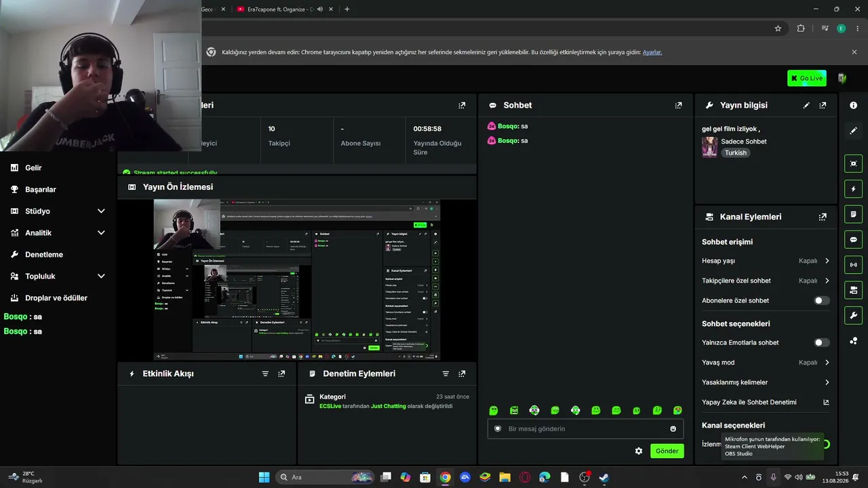Click the 00:58:58 stream duration value
The image size is (868, 488).
coord(427,129)
